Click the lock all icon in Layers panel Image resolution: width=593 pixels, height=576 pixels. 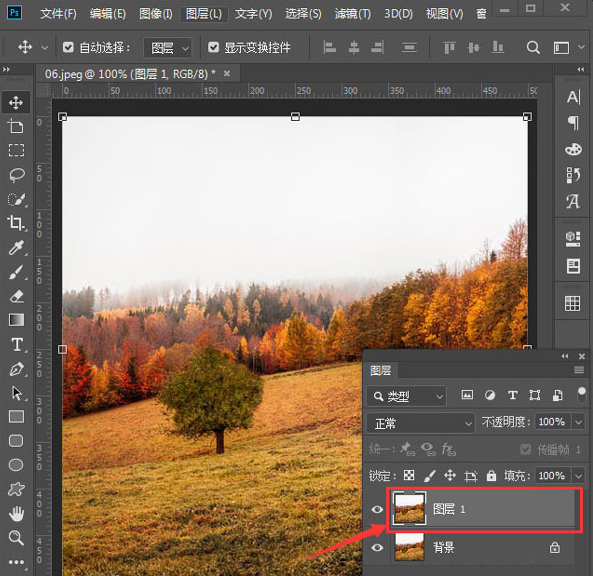coord(491,475)
